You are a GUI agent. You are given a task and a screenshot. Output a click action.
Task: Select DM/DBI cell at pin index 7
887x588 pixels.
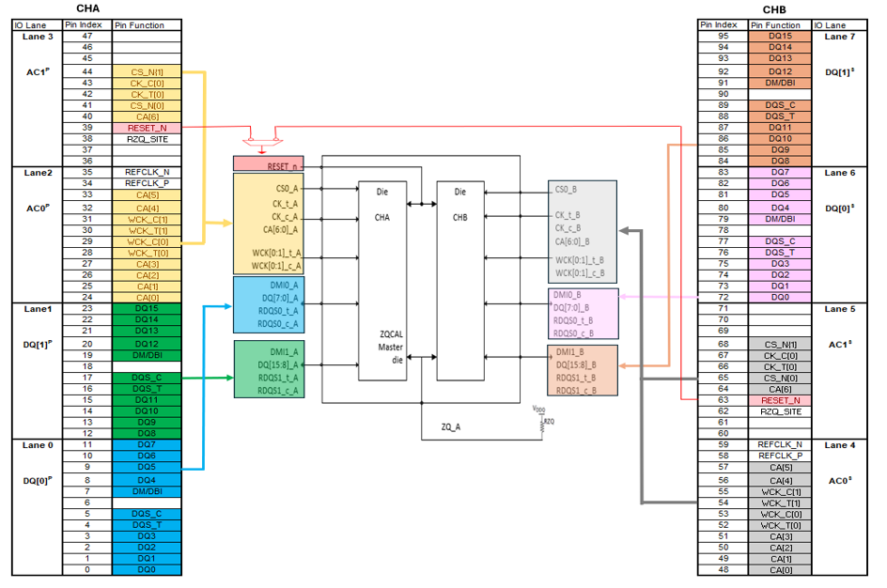[147, 491]
